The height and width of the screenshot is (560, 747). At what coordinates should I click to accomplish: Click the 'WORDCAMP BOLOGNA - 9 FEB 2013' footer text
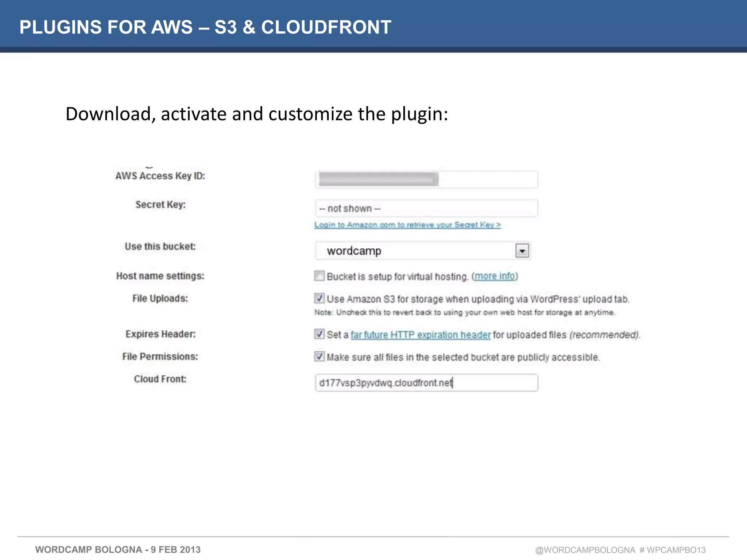point(118,549)
